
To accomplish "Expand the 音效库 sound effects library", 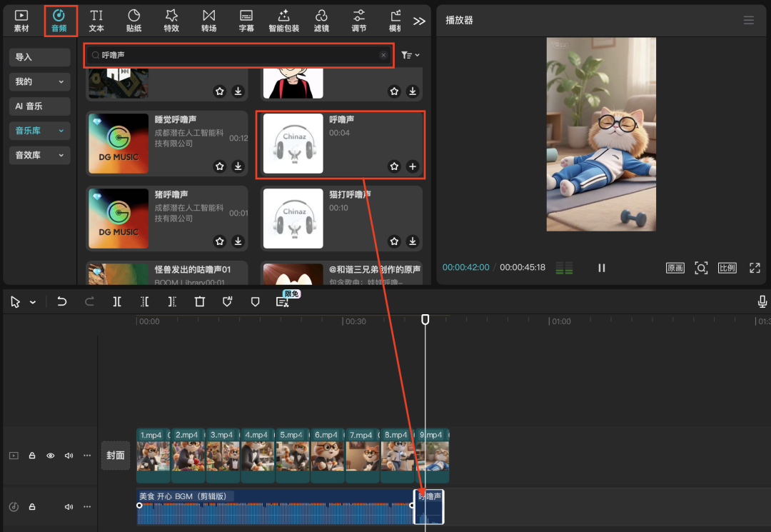I will (39, 155).
